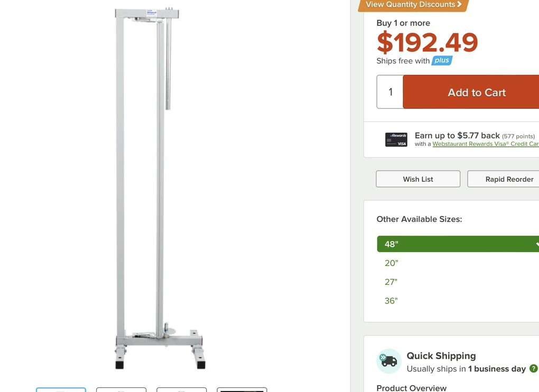Select the 27" size option
Screen dimensions: 539x392
[391, 282]
